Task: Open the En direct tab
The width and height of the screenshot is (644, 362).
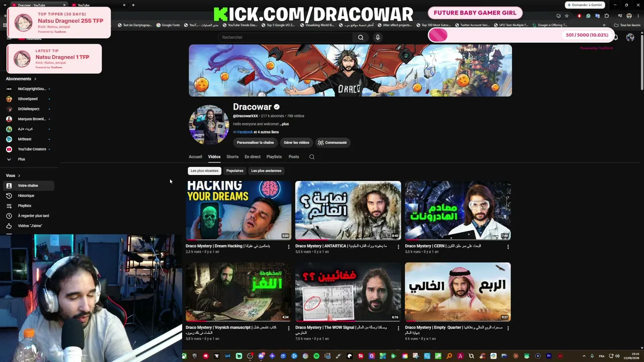Action: tap(253, 157)
